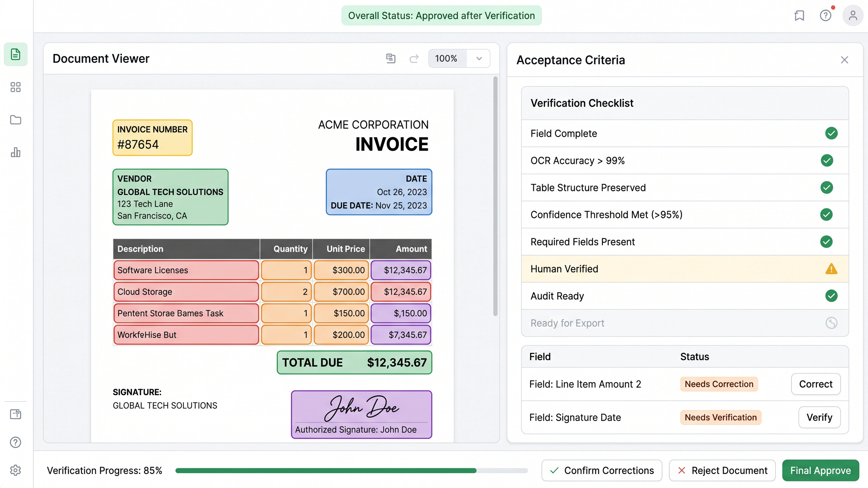Click Verify for Signature Date

click(x=820, y=417)
